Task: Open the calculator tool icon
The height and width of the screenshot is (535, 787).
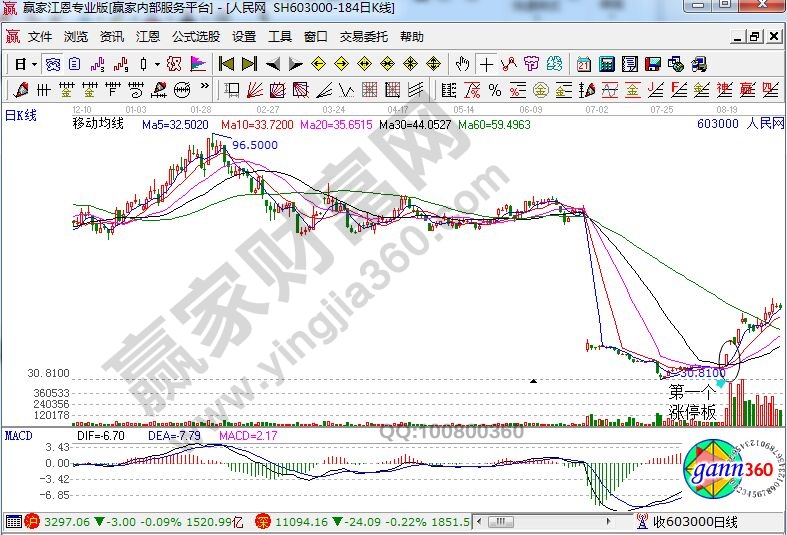Action: click(607, 64)
